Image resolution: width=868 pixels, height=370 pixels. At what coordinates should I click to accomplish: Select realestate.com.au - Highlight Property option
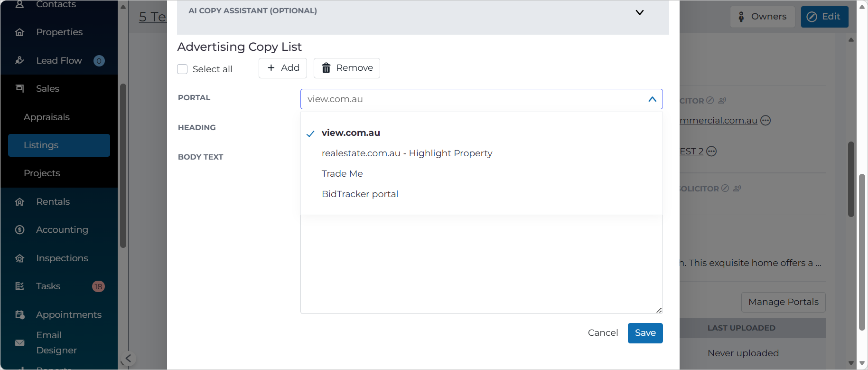(407, 153)
